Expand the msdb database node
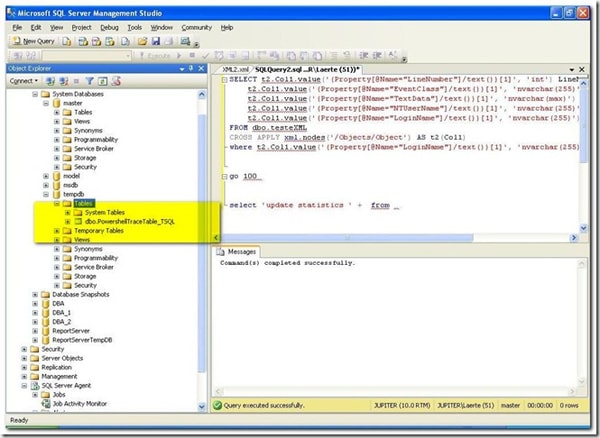 point(46,185)
